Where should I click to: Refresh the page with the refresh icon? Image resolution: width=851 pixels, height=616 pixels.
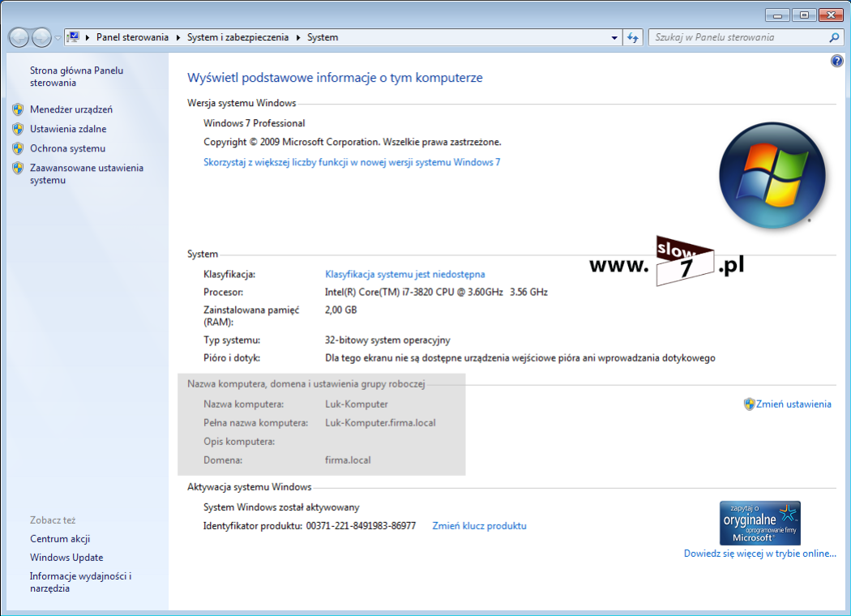click(633, 37)
